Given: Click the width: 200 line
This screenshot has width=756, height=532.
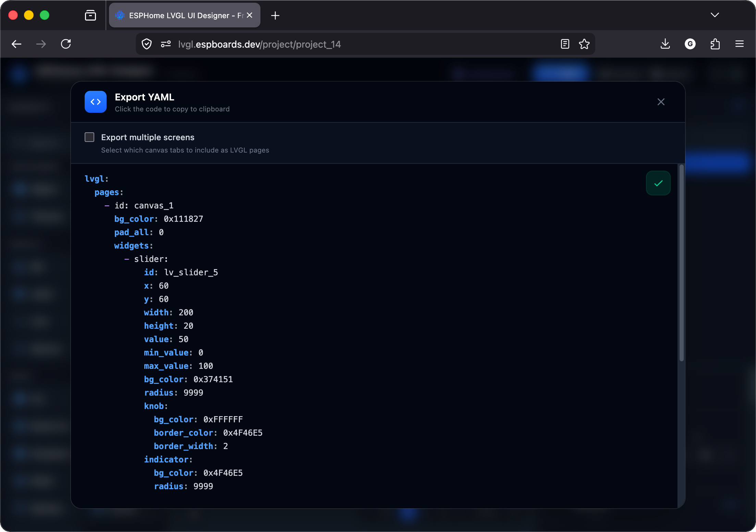Looking at the screenshot, I should pos(169,312).
